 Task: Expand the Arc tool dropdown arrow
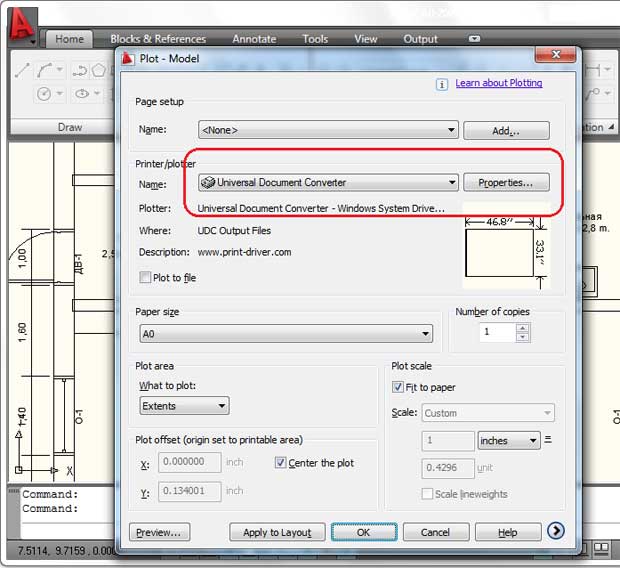tap(59, 70)
